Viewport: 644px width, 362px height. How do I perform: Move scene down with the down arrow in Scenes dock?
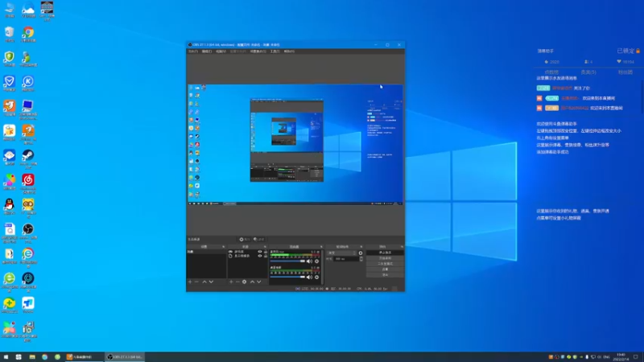[x=211, y=282]
